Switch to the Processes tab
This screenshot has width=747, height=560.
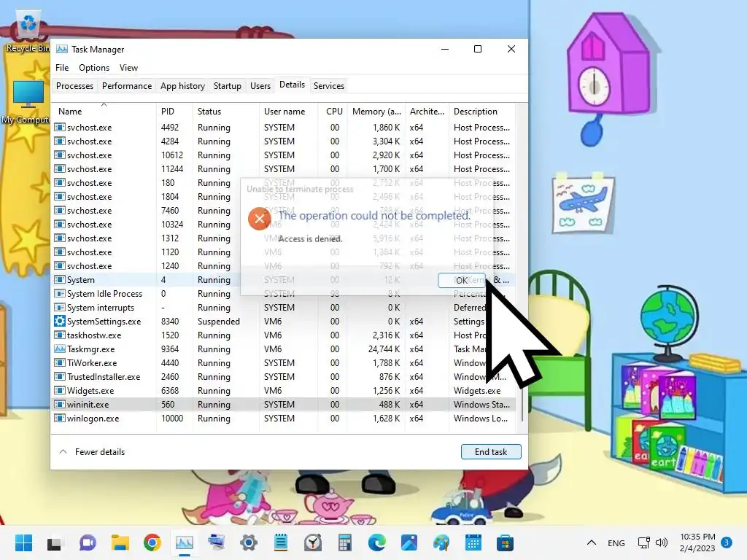(75, 86)
